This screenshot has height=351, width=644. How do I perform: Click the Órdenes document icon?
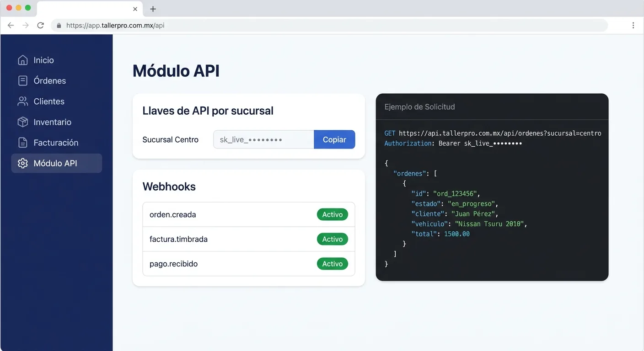click(22, 80)
